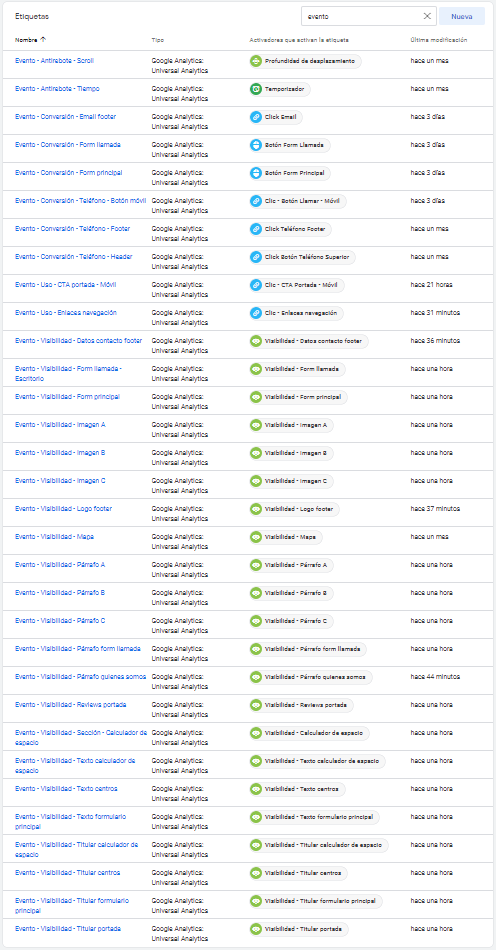496x950 pixels.
Task: Click eye icon of Visibilidad - Párrafo B trigger
Action: (x=256, y=593)
